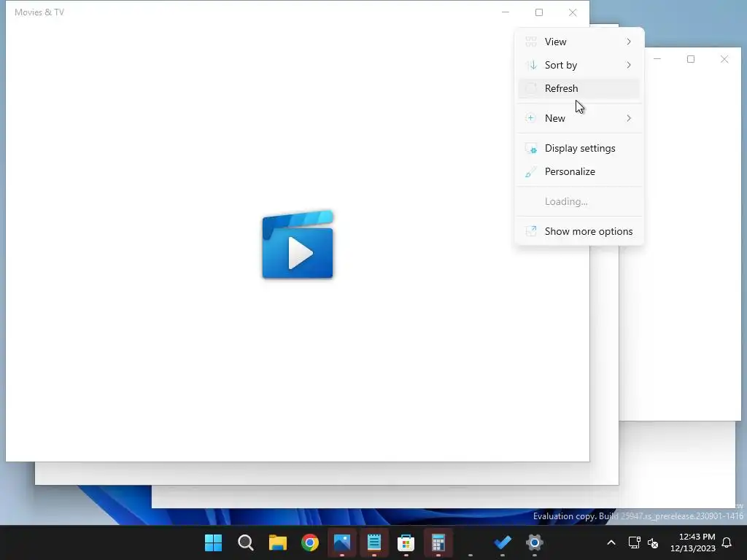
Task: Click the Personalize paintbrush icon
Action: (531, 172)
